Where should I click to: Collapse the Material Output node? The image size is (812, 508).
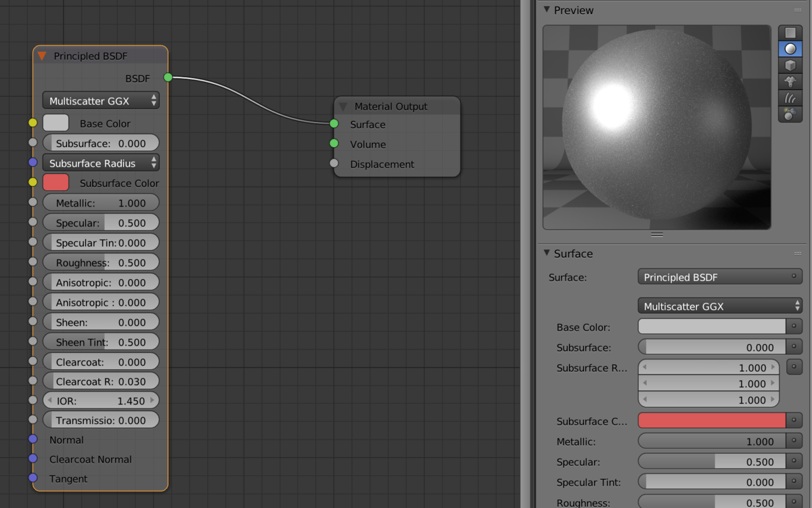343,106
